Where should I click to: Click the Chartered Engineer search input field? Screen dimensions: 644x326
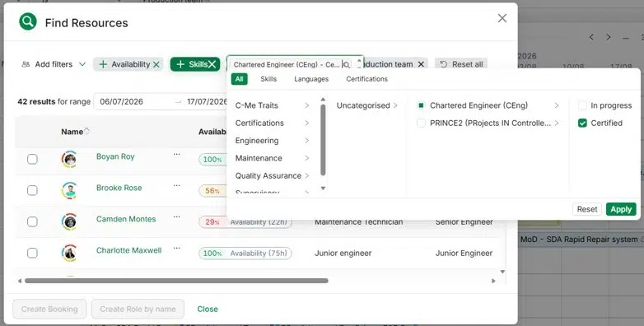click(287, 65)
